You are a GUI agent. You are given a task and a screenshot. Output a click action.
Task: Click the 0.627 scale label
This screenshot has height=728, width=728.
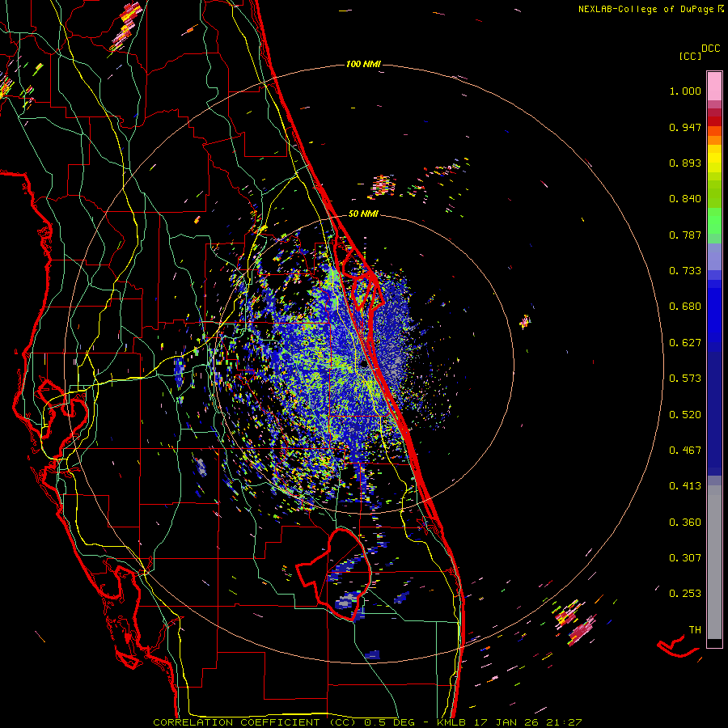pyautogui.click(x=685, y=343)
